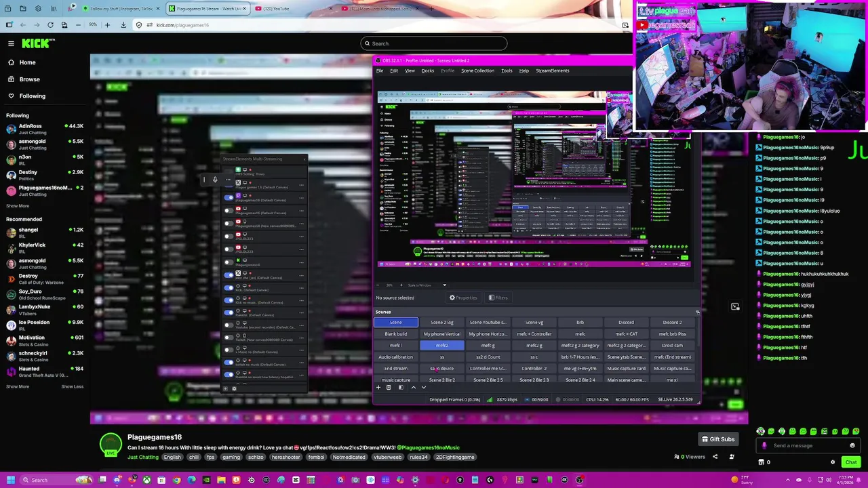Open OBS View menu

[x=410, y=70]
